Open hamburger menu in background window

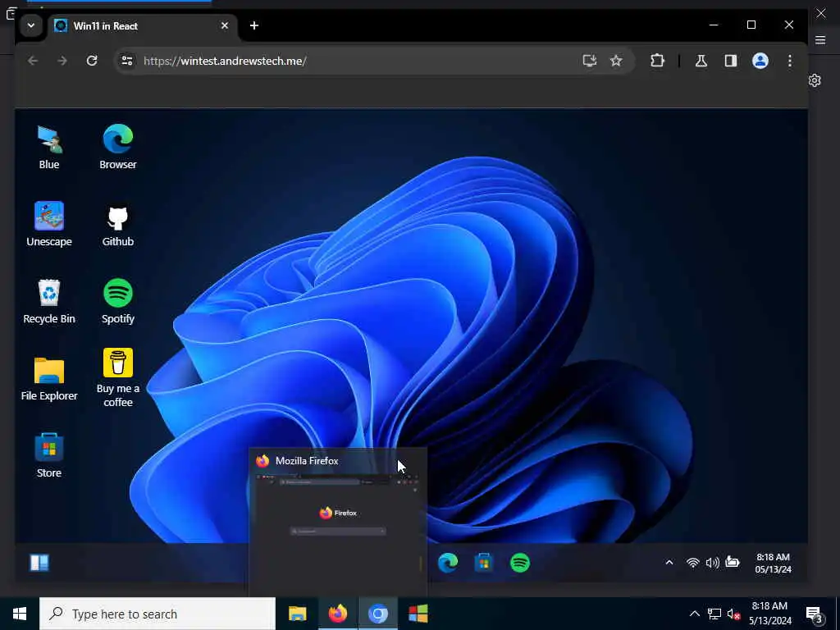click(x=820, y=39)
